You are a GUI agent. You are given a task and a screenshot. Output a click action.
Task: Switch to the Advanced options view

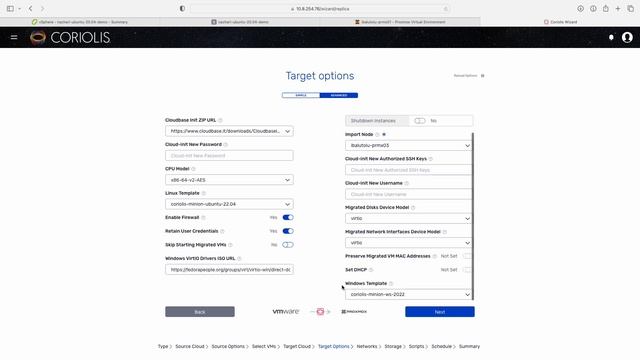pyautogui.click(x=339, y=95)
